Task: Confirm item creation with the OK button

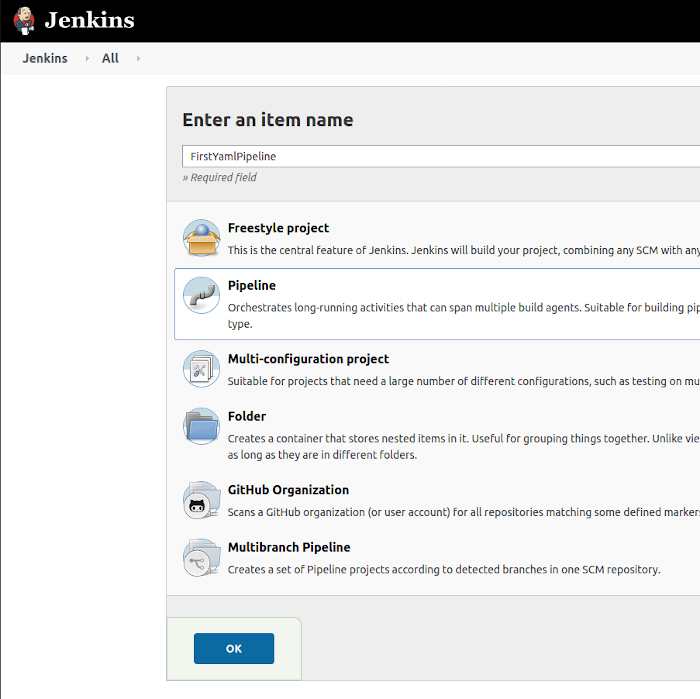Action: pyautogui.click(x=234, y=649)
